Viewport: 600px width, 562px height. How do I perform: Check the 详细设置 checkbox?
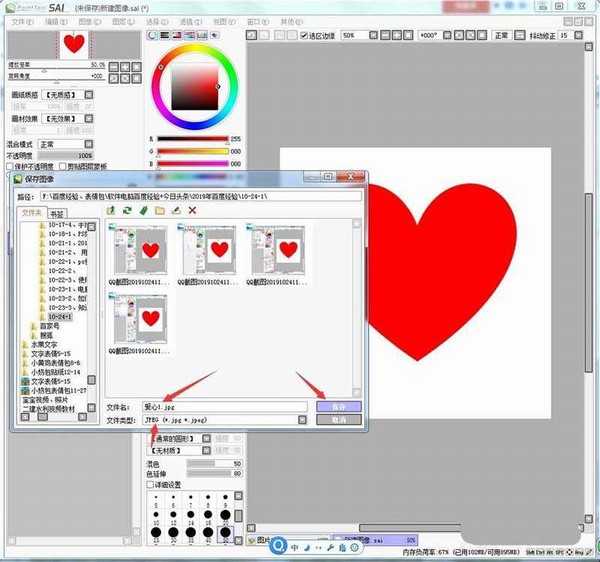(151, 485)
